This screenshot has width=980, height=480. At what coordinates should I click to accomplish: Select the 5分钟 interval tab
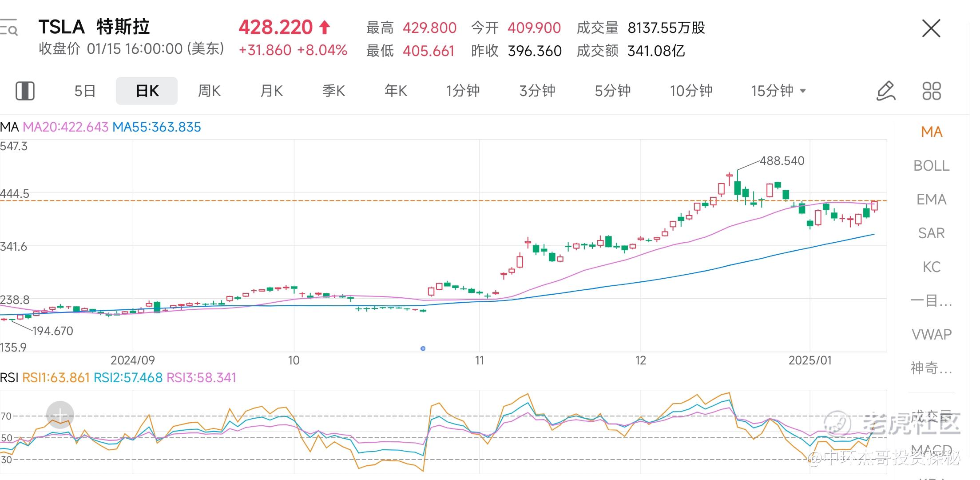(x=612, y=91)
